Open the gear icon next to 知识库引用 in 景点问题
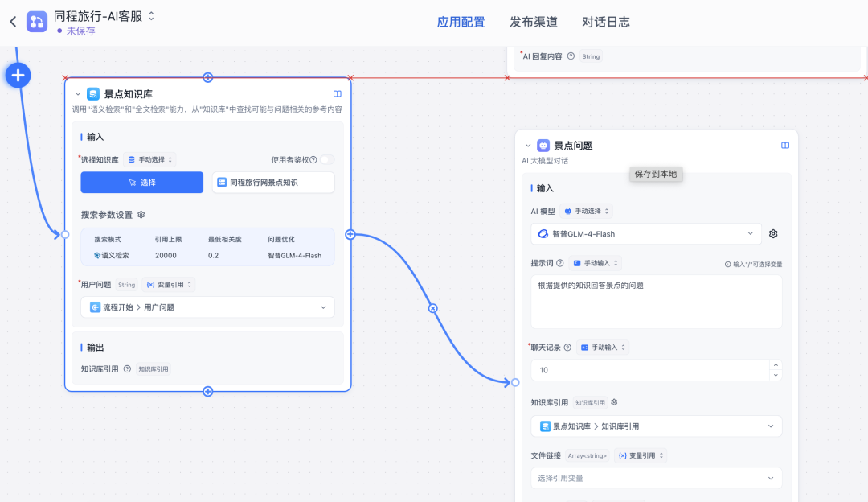Screen dimensions: 868x502 point(614,402)
